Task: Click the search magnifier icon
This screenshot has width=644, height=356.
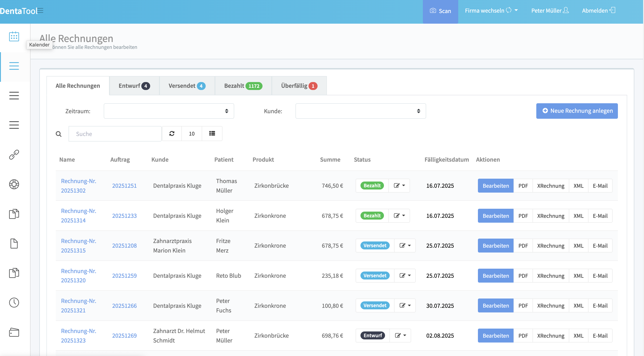Action: (x=59, y=134)
